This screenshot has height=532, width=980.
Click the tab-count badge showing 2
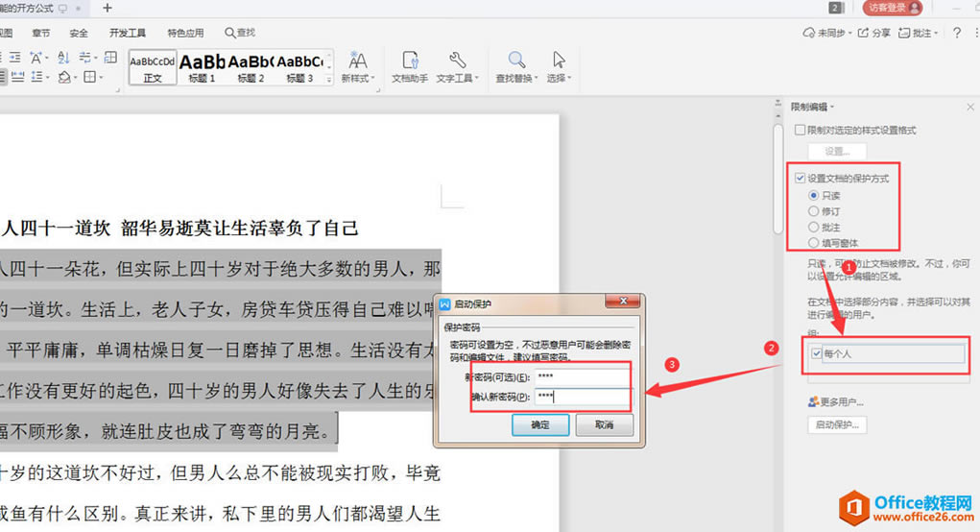coord(836,8)
